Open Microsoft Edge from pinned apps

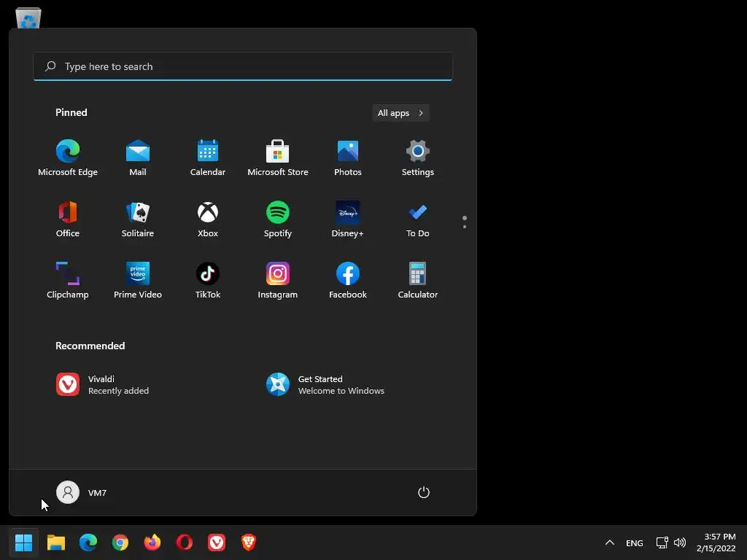[x=68, y=158]
